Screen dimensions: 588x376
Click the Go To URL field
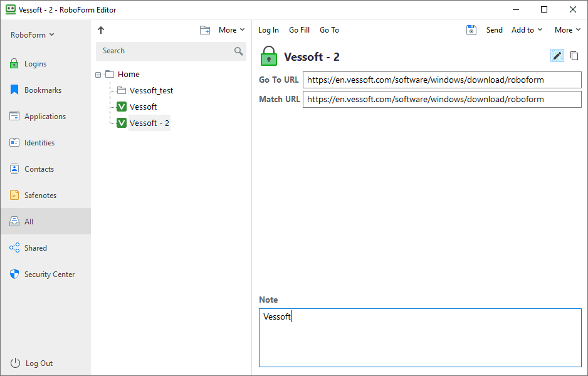442,80
